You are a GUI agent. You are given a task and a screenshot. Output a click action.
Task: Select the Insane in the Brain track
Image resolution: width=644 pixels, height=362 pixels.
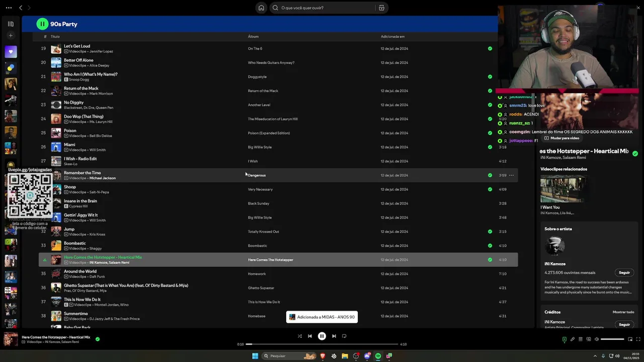(x=278, y=204)
